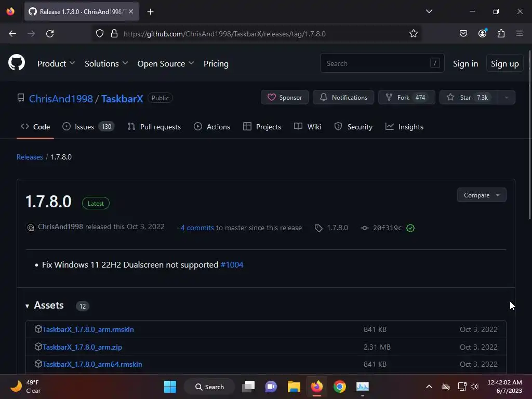Select the Code tab
532x399 pixels.
tap(35, 127)
